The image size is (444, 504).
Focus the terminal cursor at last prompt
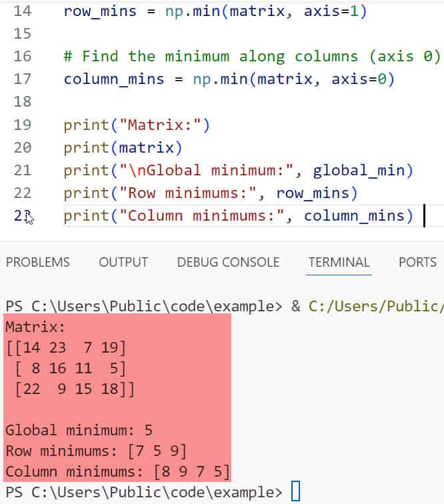(296, 493)
